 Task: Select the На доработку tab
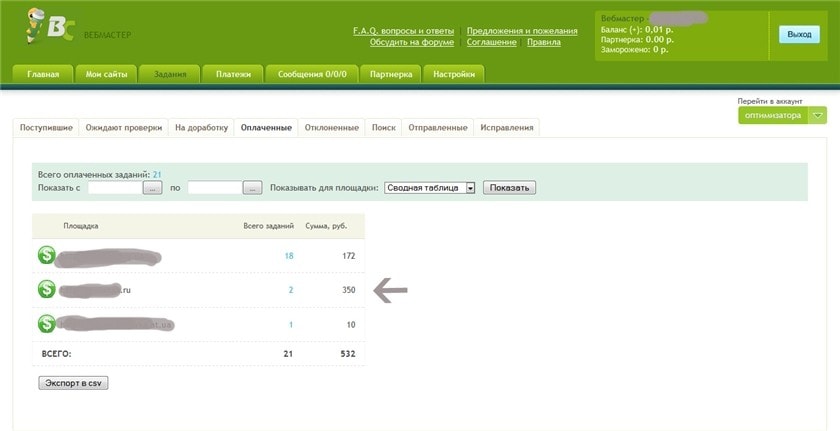[202, 128]
